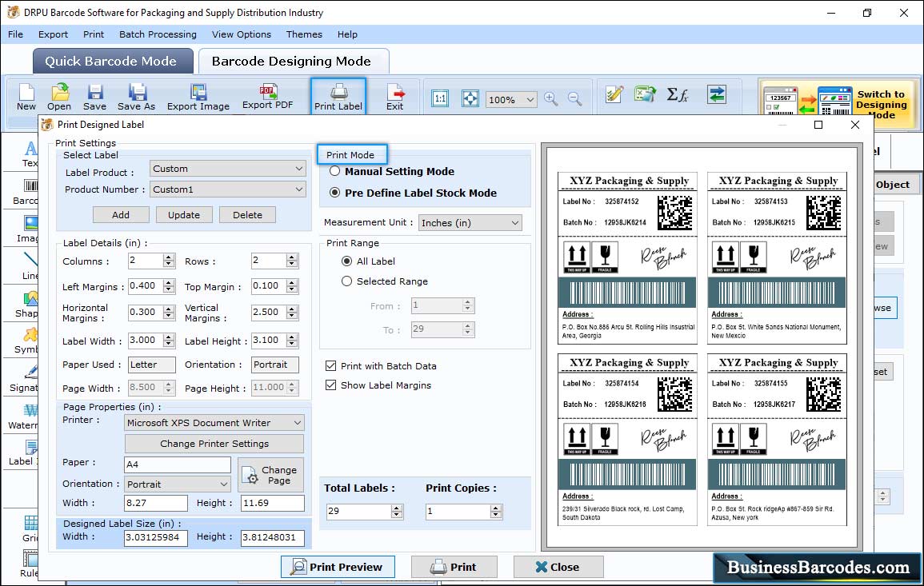924x586 pixels.
Task: Click the Add label button
Action: (121, 215)
